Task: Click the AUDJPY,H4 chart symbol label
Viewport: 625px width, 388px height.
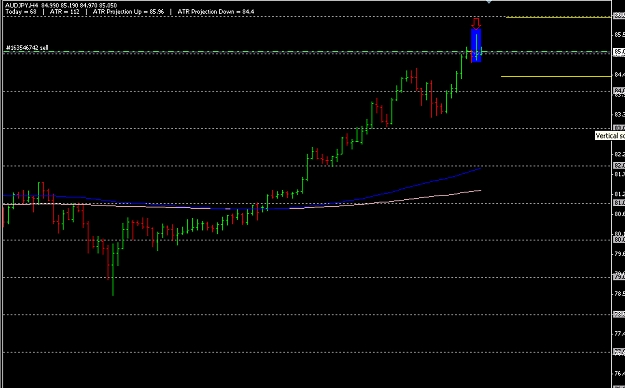Action: coord(21,6)
